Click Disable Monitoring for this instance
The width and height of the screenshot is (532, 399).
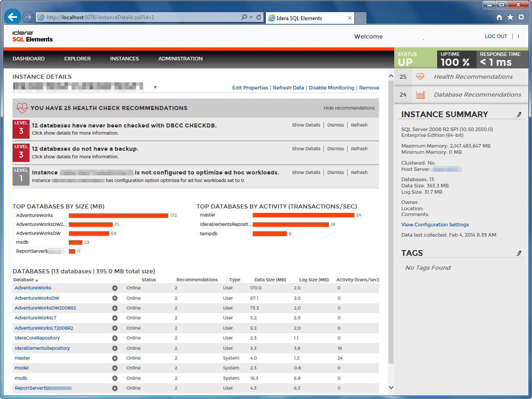332,88
